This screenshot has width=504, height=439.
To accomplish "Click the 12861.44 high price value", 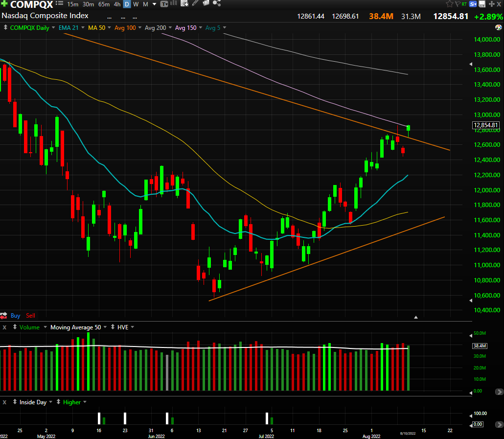I will (x=311, y=16).
